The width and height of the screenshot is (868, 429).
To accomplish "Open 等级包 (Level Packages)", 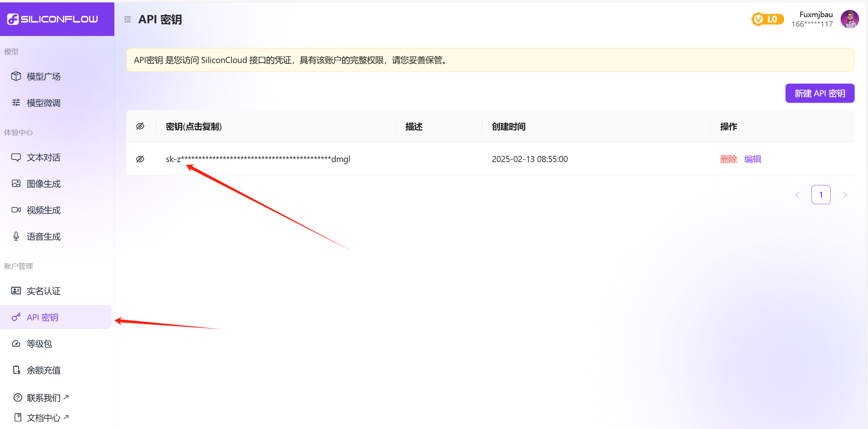I will coord(39,344).
